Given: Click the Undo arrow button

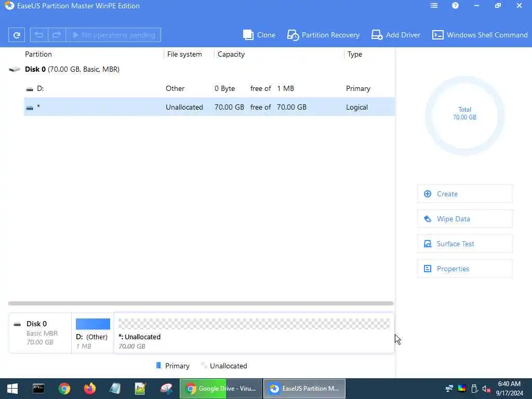Looking at the screenshot, I should pyautogui.click(x=39, y=35).
